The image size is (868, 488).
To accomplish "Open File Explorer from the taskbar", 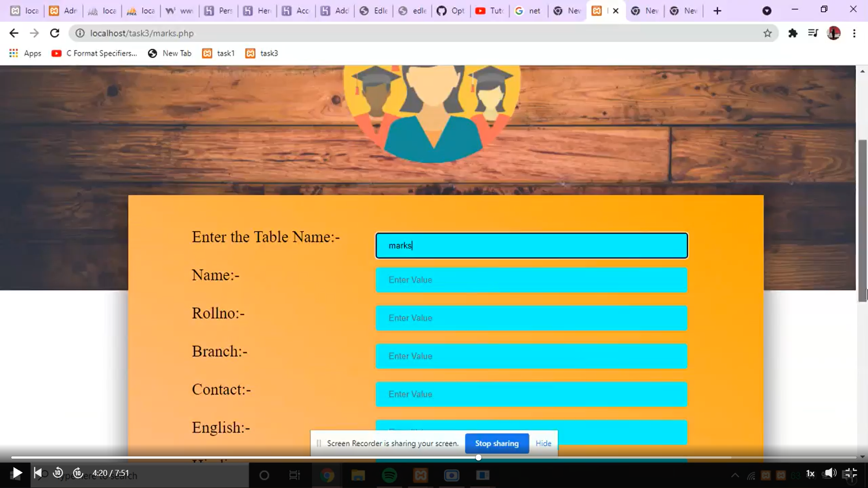I will (x=358, y=475).
